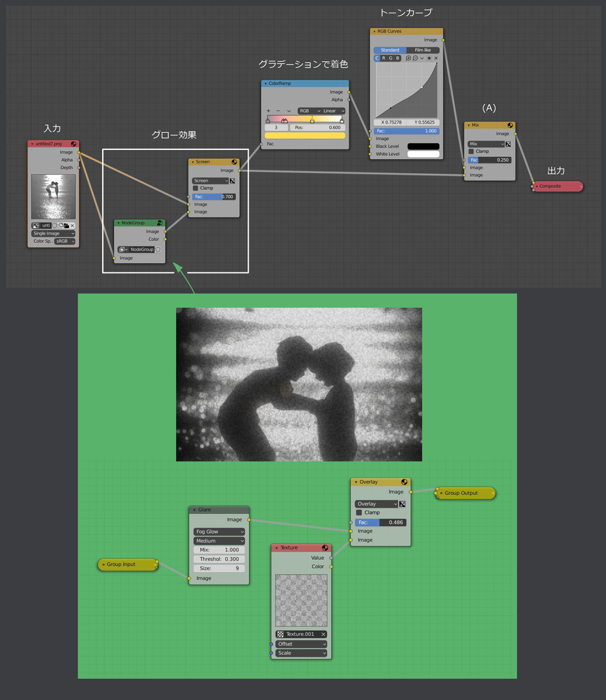Click the zoom out icon in RGB Curves
Viewport: 606px width, 700px height.
coord(415,58)
